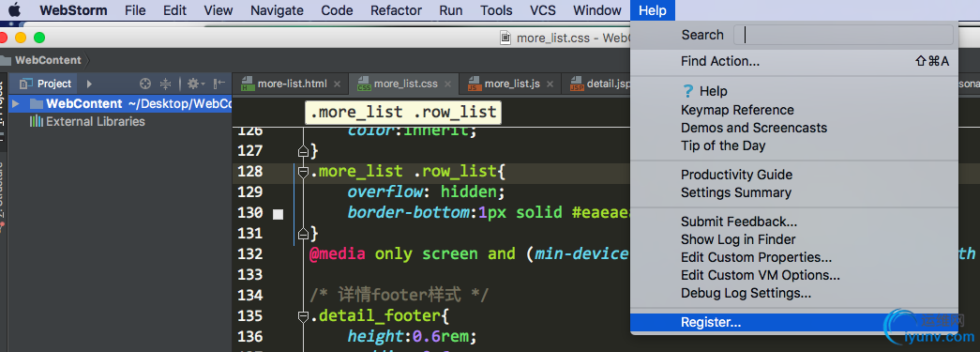Open Project panel settings gear
The width and height of the screenshot is (980, 352).
coord(194,84)
